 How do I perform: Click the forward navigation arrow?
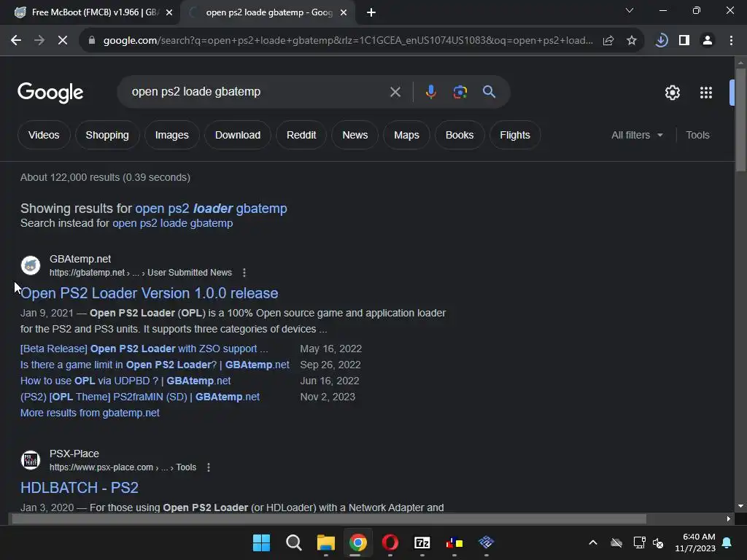click(x=39, y=41)
